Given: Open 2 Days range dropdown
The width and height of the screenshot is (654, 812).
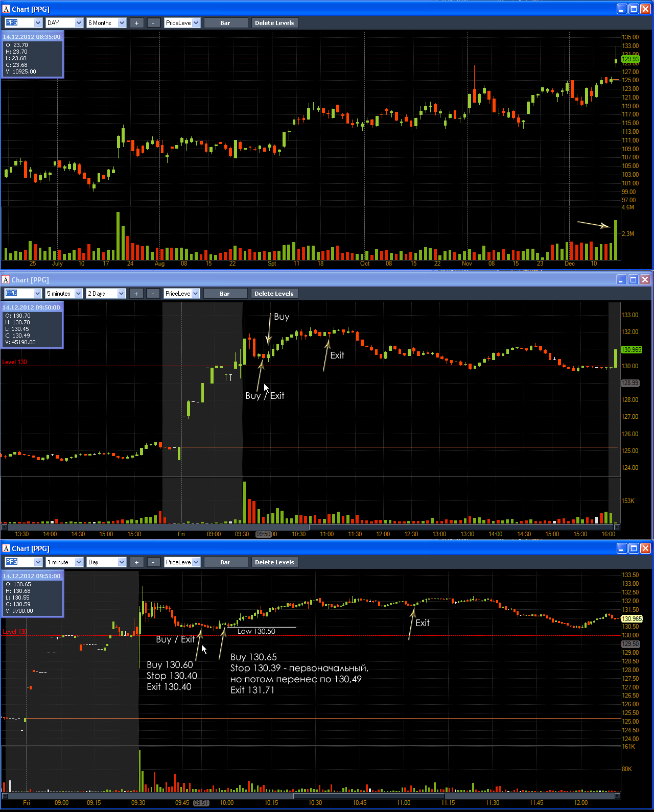Looking at the screenshot, I should [121, 294].
